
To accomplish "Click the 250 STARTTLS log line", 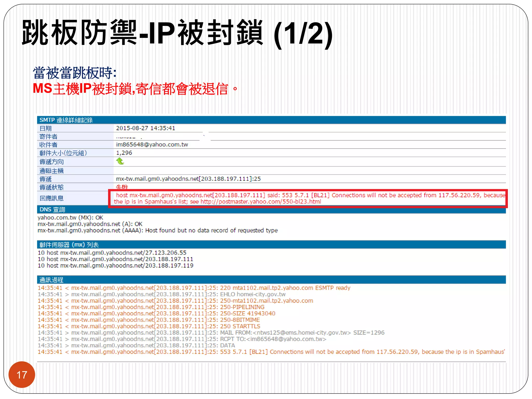I will [149, 326].
